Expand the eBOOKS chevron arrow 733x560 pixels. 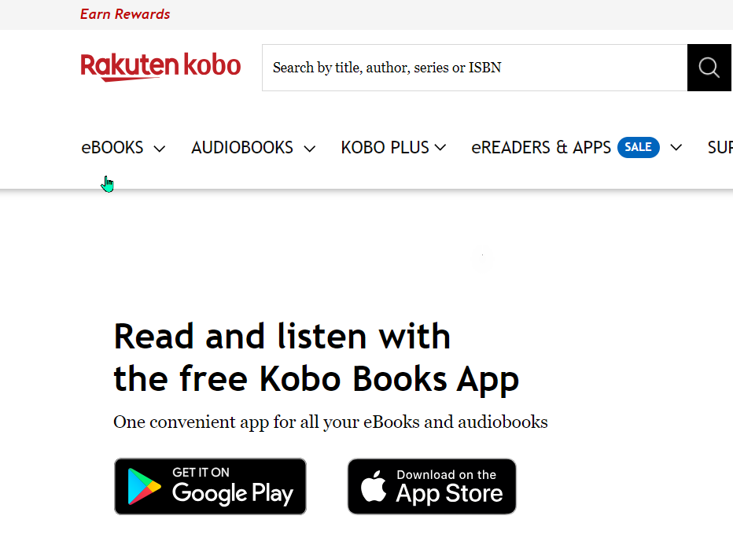point(160,149)
